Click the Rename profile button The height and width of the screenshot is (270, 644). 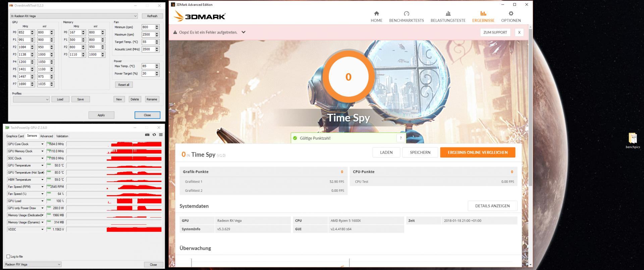click(152, 99)
